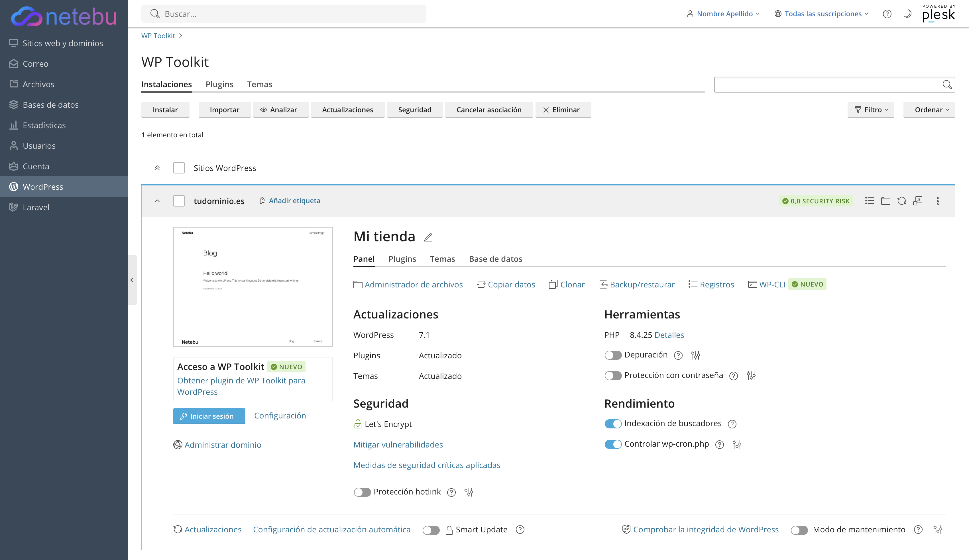
Task: Open site Plugins tab under Mi tienda
Action: 402,259
